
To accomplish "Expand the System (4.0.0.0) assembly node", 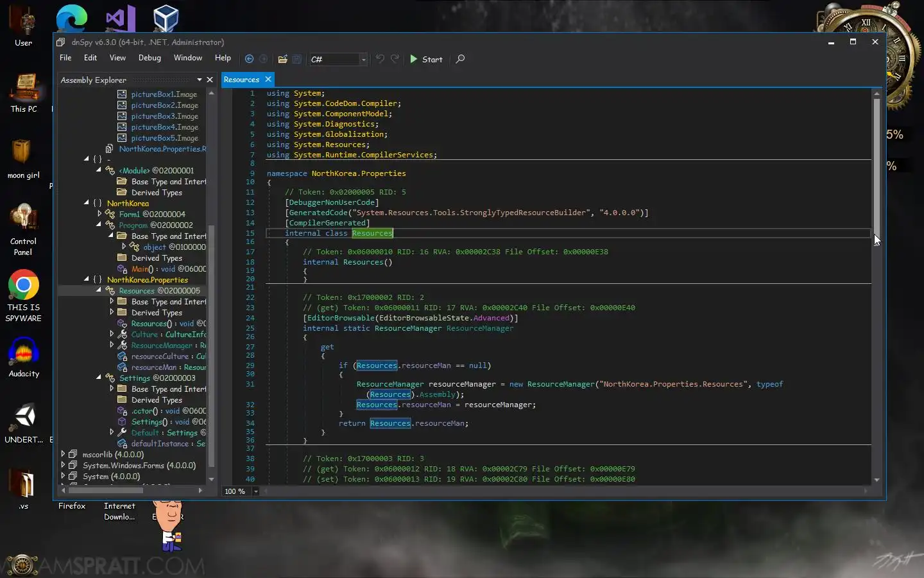I will point(63,476).
